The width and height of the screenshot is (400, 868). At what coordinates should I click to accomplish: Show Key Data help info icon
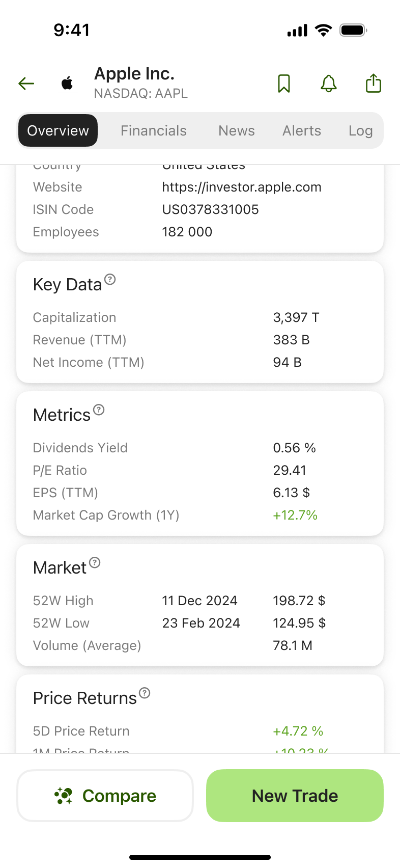tap(110, 279)
